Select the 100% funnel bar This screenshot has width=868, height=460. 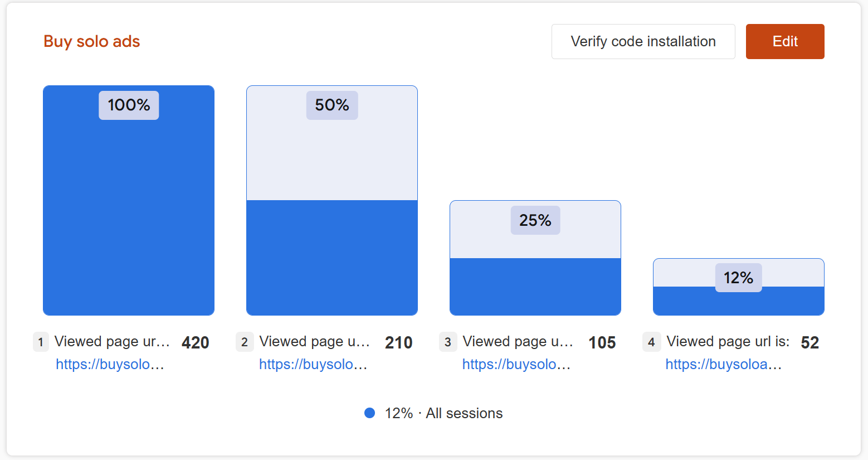click(129, 200)
